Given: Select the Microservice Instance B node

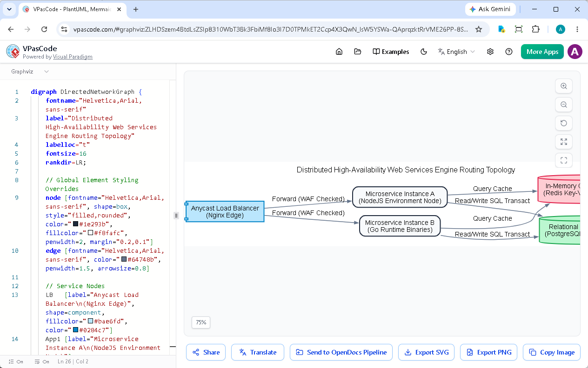Looking at the screenshot, I should coord(400,226).
